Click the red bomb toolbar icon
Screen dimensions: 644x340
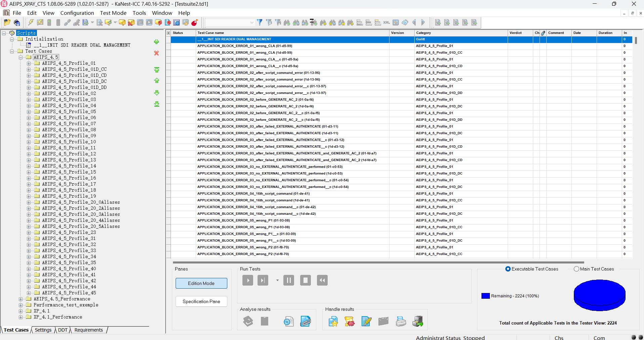click(194, 22)
